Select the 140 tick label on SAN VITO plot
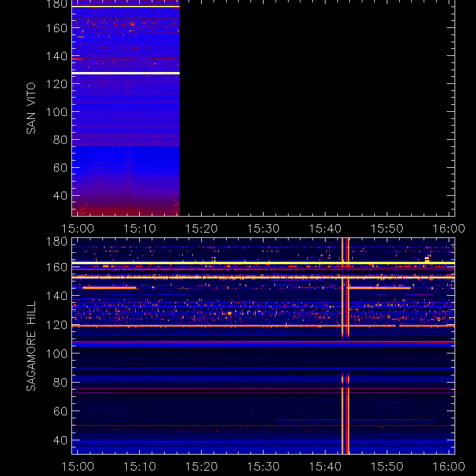This screenshot has width=476, height=476. (57, 56)
